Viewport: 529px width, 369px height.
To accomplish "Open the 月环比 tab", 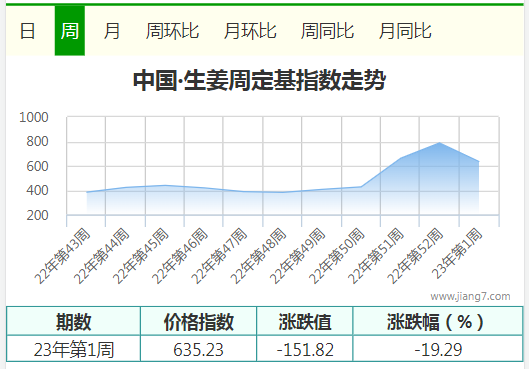I will coord(250,31).
